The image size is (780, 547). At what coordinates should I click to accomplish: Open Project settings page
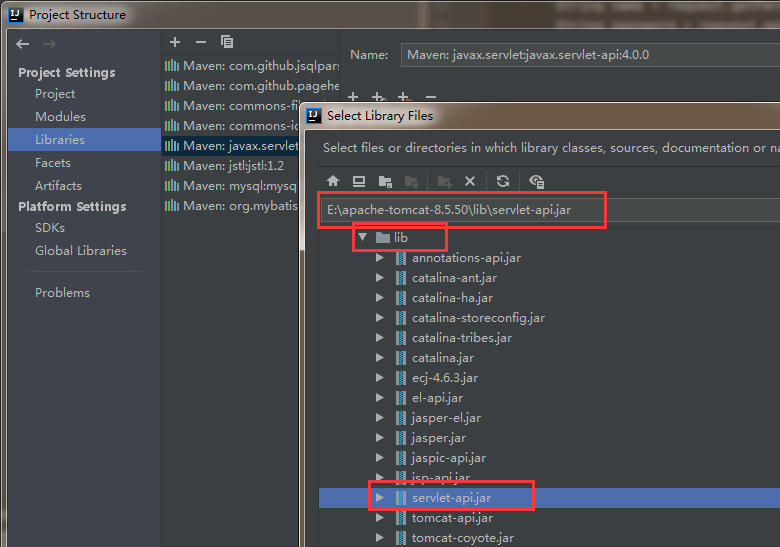55,94
